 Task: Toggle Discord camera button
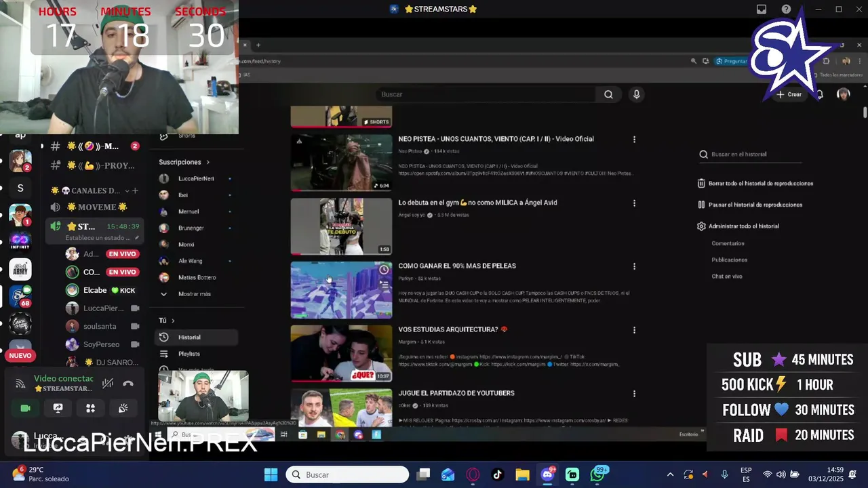[x=25, y=408]
